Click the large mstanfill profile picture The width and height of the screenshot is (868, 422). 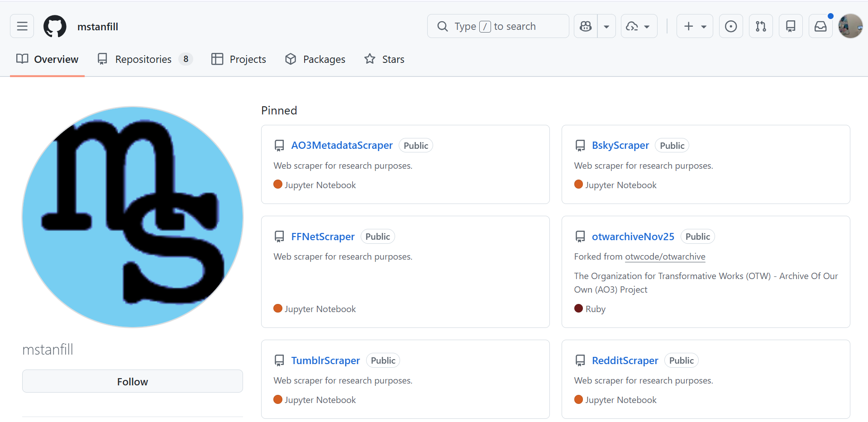coord(133,217)
